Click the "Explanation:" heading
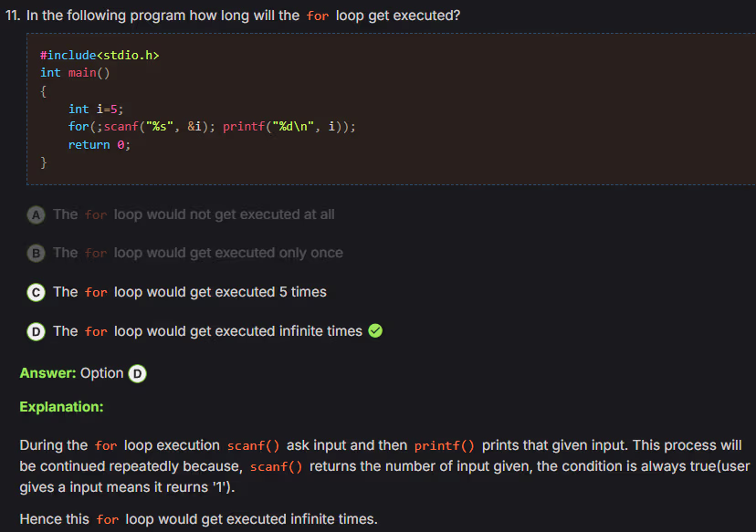The width and height of the screenshot is (756, 532). [61, 406]
